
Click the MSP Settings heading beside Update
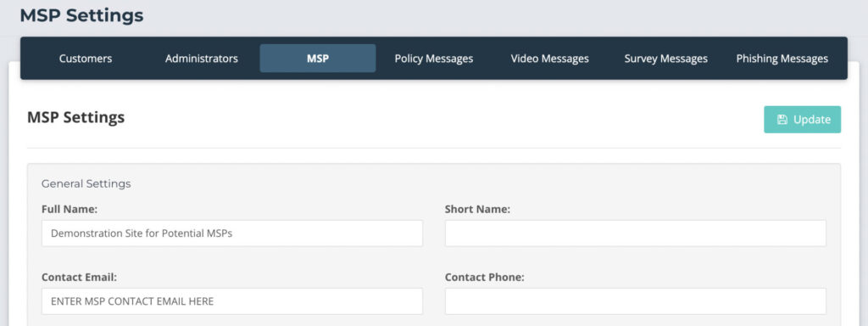tap(75, 117)
